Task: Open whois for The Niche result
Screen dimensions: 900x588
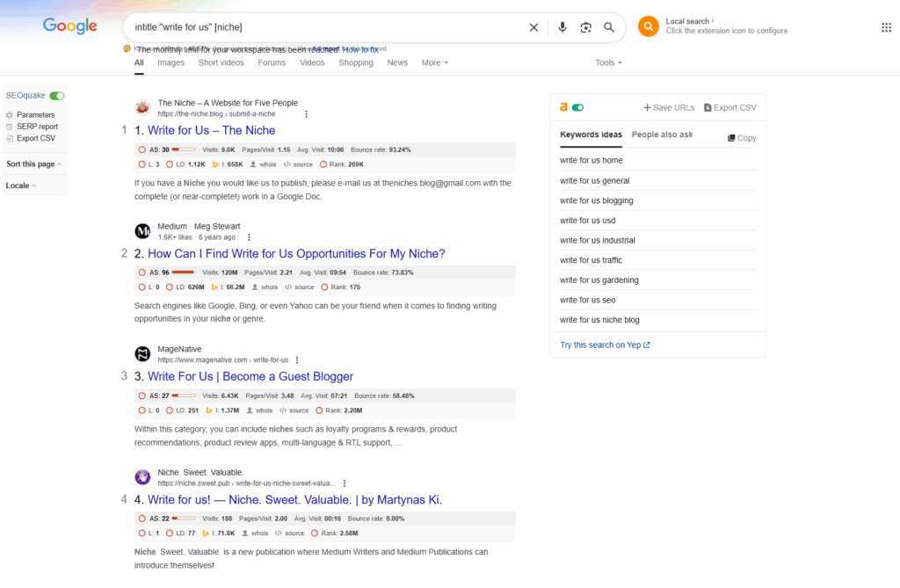Action: [264, 164]
